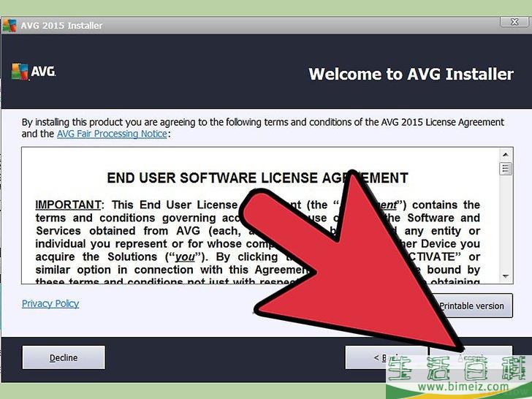This screenshot has height=399, width=532.
Task: Click the Decline button
Action: click(64, 357)
